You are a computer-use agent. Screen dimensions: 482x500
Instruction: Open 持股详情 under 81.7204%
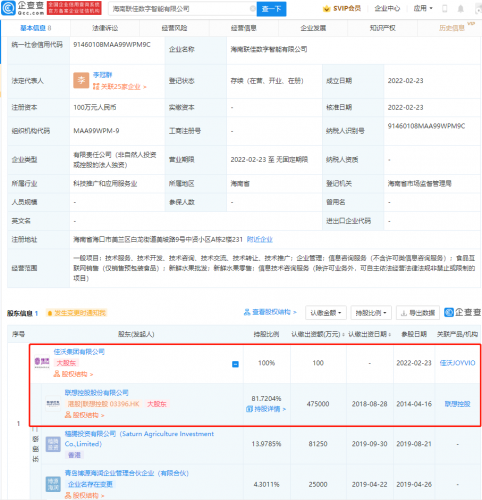pyautogui.click(x=266, y=409)
